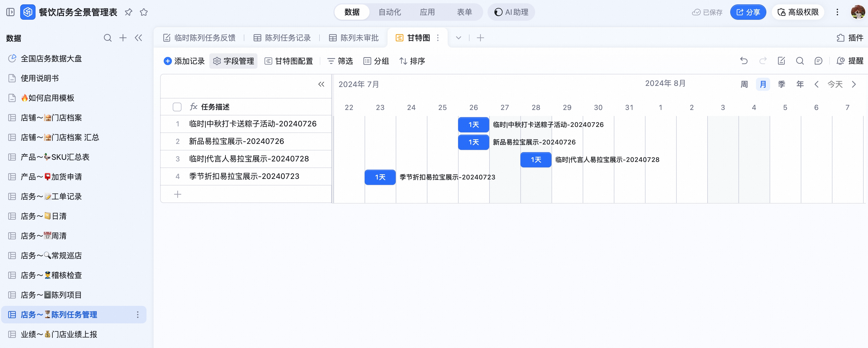Image resolution: width=868 pixels, height=348 pixels.
Task: Open the three-dot more menu at top right
Action: pyautogui.click(x=837, y=12)
